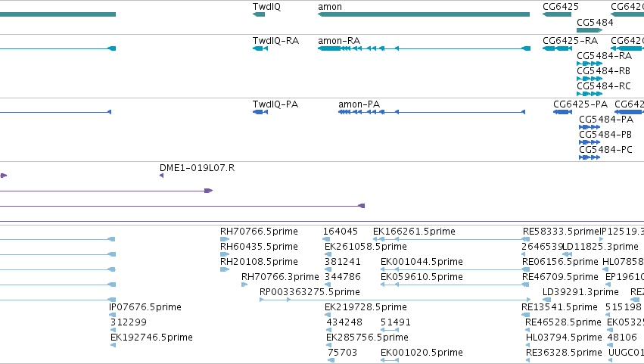644x364 pixels.
Task: Select the CG5484-RC transcript label
Action: coord(604,86)
